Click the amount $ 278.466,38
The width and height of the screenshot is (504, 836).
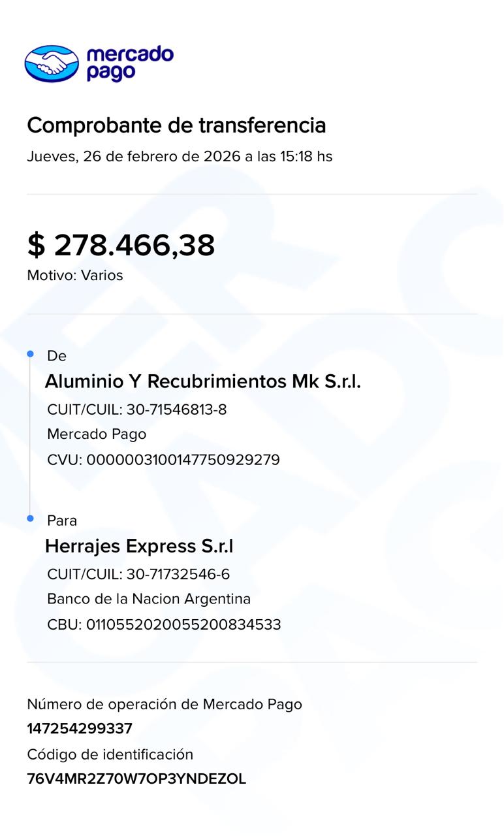point(121,245)
